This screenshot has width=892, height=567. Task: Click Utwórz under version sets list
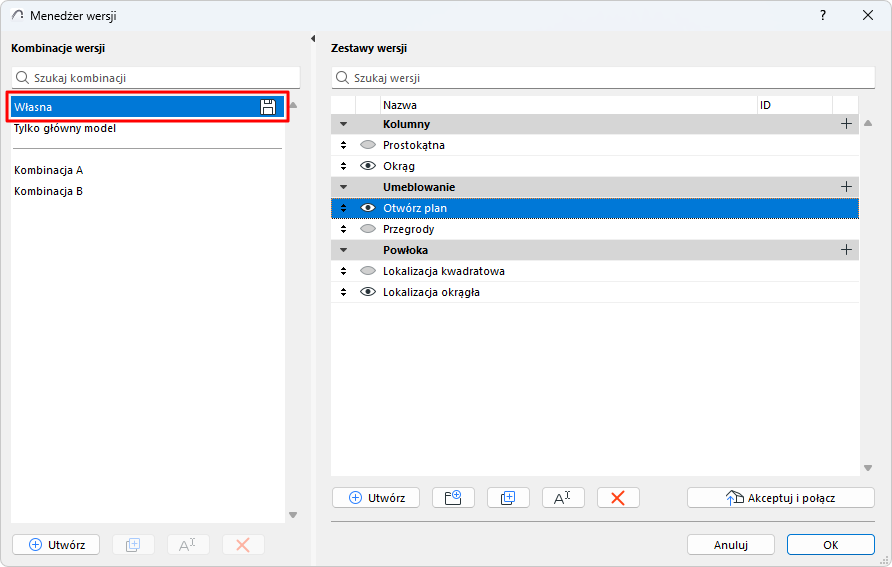point(376,498)
